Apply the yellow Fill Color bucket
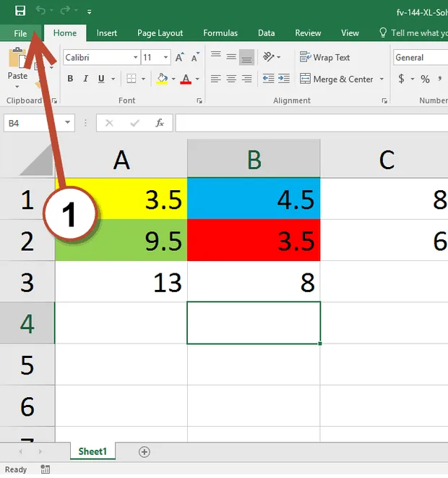 pos(162,79)
